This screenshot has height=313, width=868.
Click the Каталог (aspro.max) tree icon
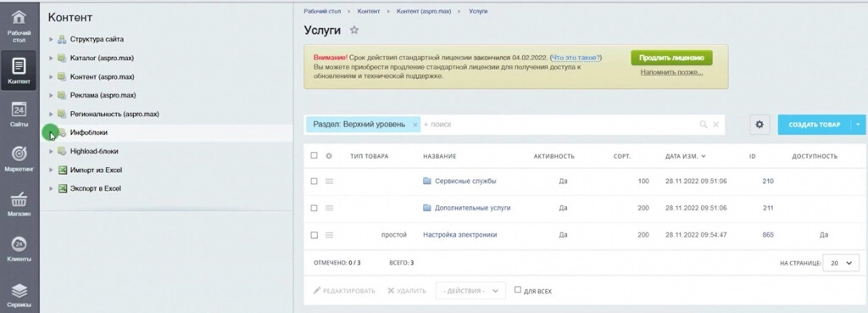tap(62, 58)
